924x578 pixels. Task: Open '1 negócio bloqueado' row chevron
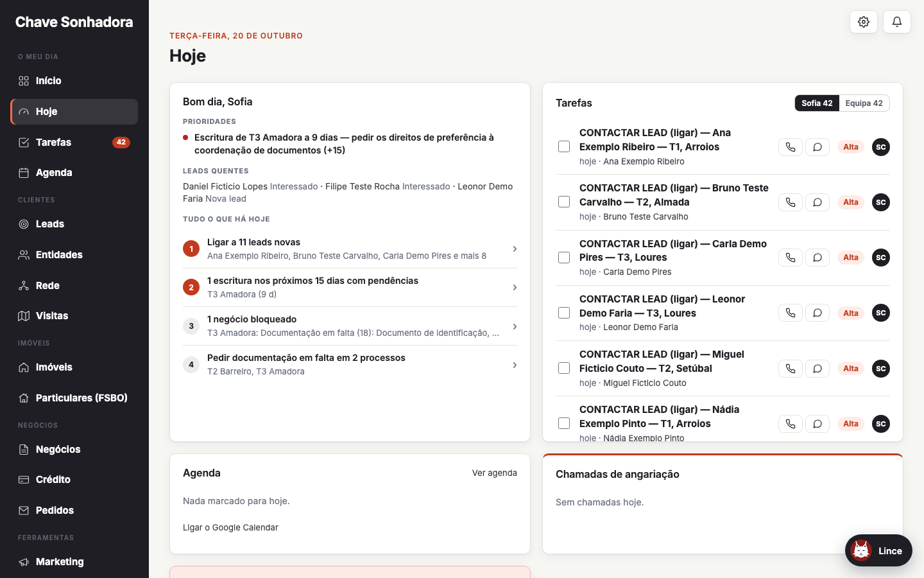pyautogui.click(x=515, y=326)
